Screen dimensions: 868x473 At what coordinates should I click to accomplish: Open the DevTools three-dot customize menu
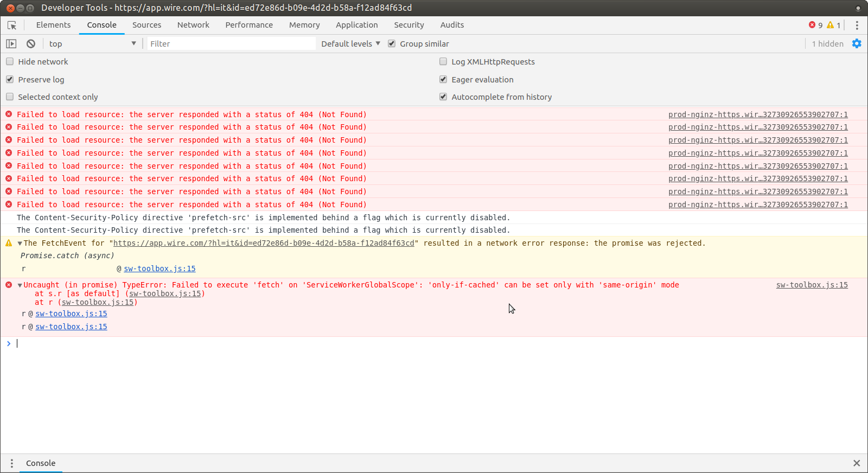pyautogui.click(x=857, y=25)
